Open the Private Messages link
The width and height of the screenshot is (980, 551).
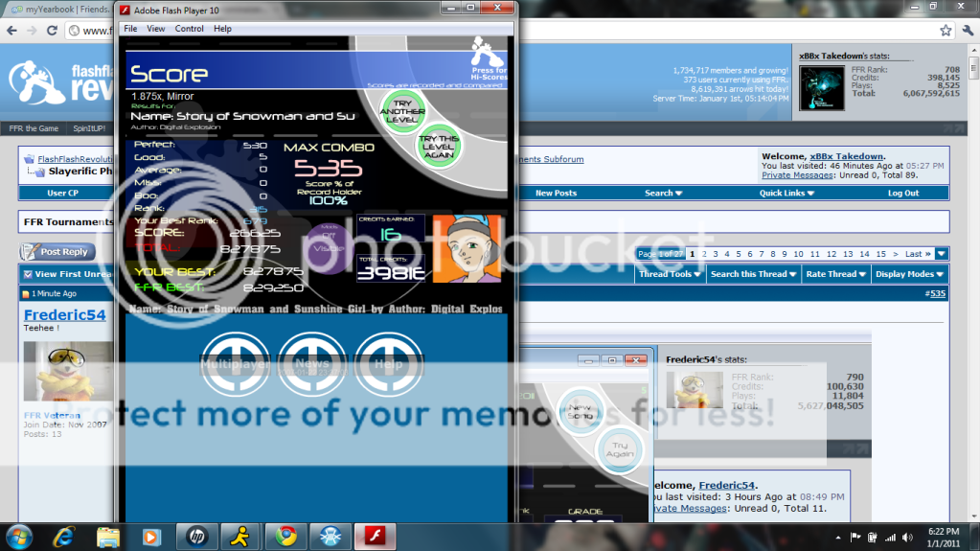799,175
